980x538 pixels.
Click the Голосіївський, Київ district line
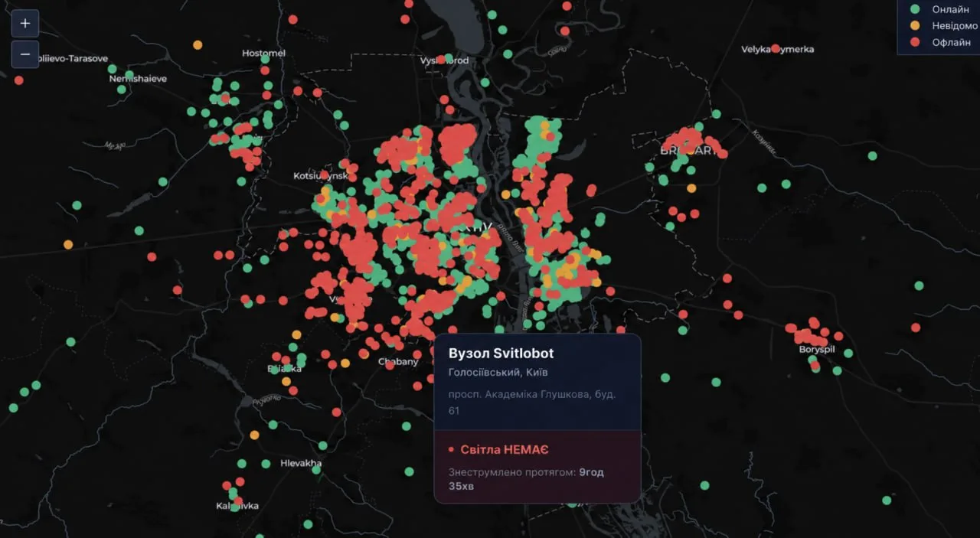(498, 373)
